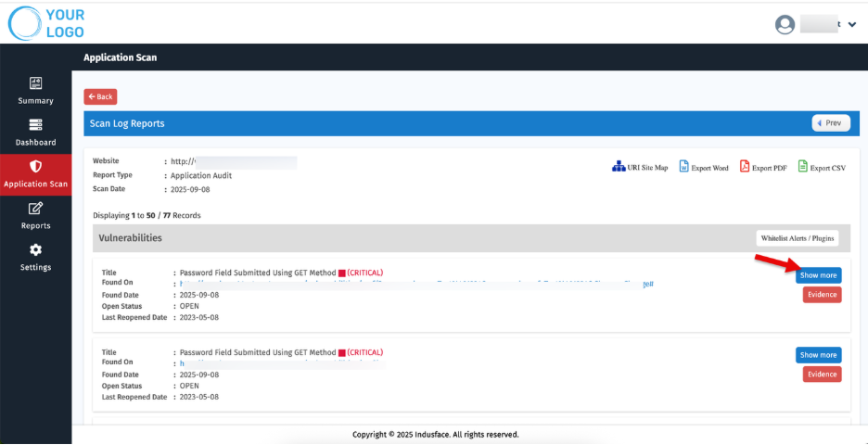Click the Scan Log Reports heading
This screenshot has width=868, height=445.
[127, 123]
